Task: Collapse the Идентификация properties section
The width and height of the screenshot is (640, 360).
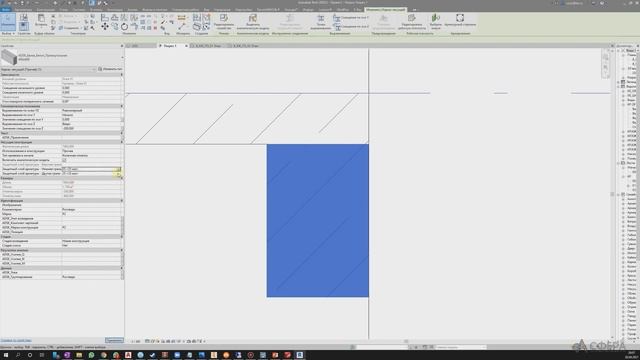Action: pos(122,200)
